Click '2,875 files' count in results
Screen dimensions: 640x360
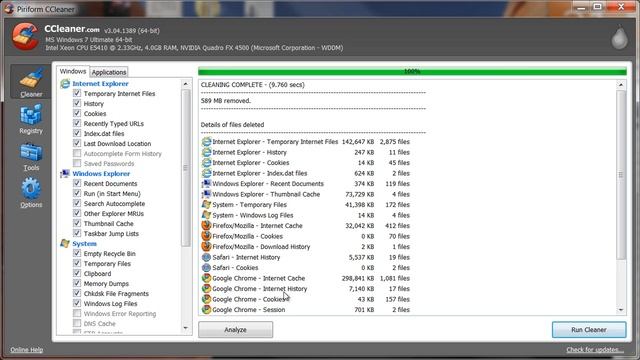(x=395, y=142)
